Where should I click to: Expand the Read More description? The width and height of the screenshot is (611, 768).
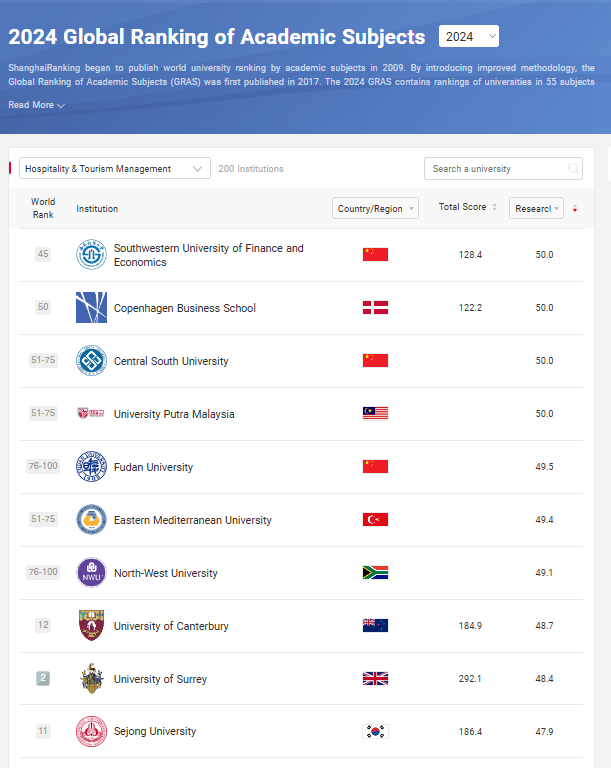[x=37, y=105]
